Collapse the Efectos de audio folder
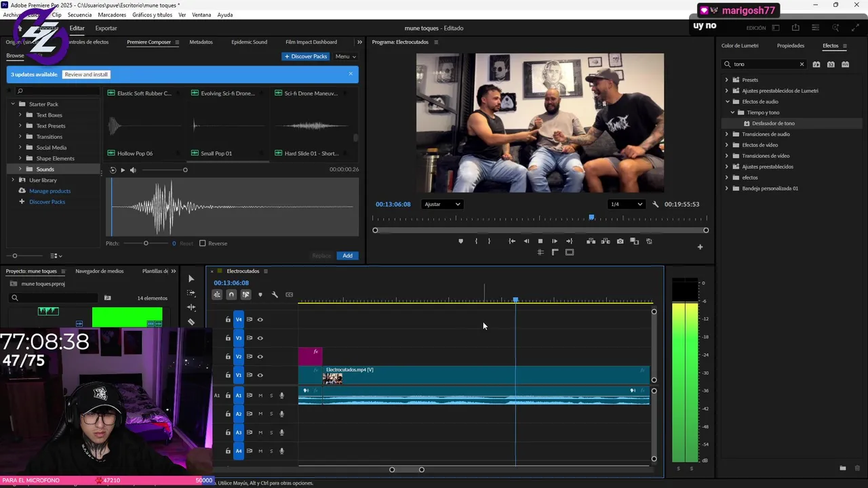The image size is (868, 488). 727,102
